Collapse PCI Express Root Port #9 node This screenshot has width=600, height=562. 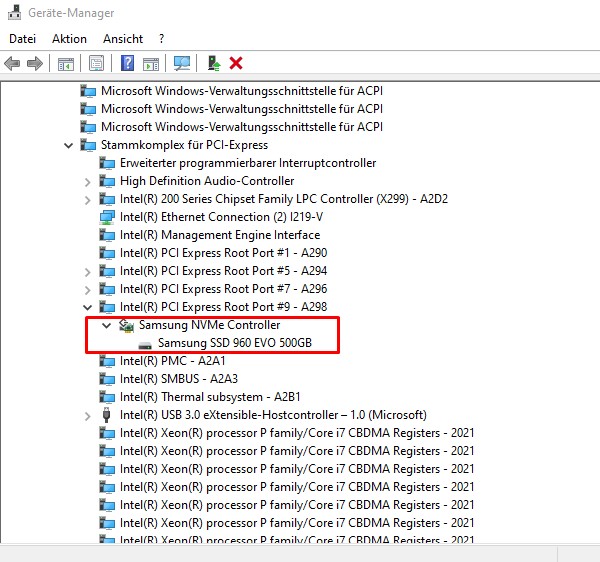88,307
